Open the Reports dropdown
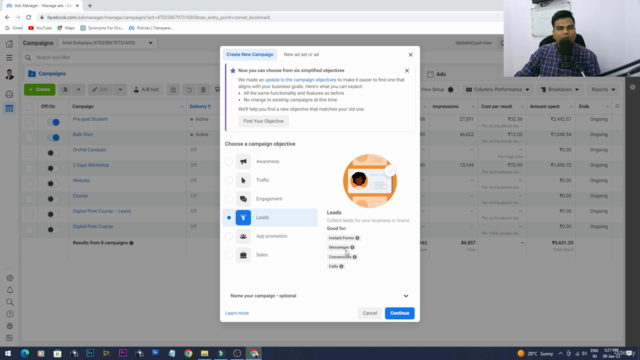Viewport: 640px width, 360px height. click(x=603, y=89)
